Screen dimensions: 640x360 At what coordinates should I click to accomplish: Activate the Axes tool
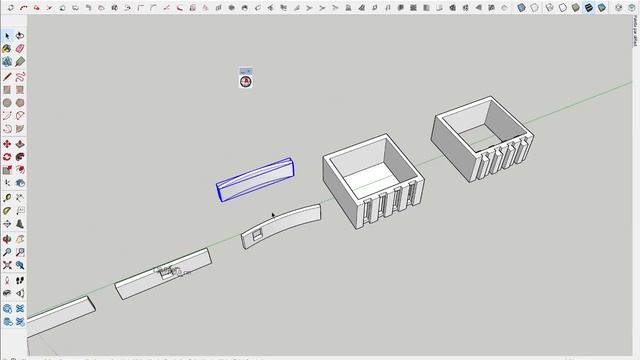click(x=7, y=224)
